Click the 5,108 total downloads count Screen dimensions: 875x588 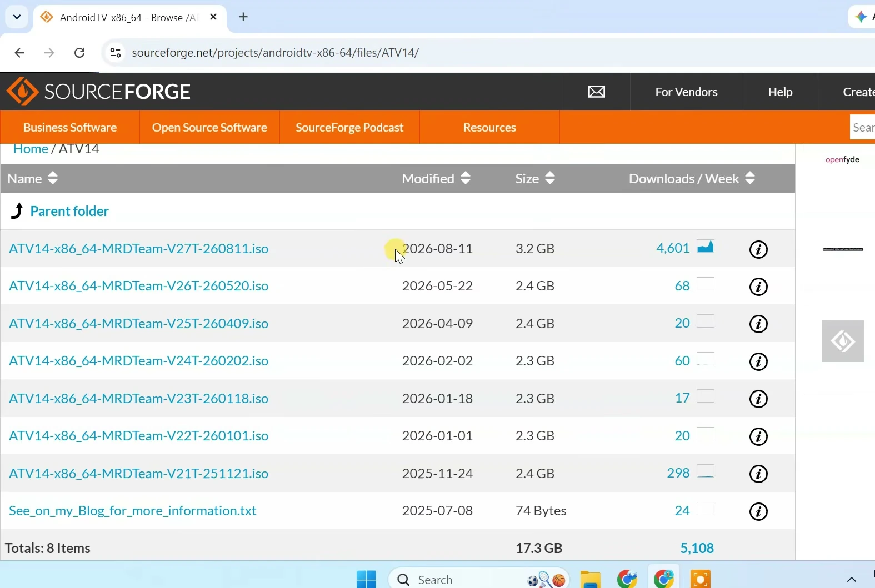coord(697,548)
